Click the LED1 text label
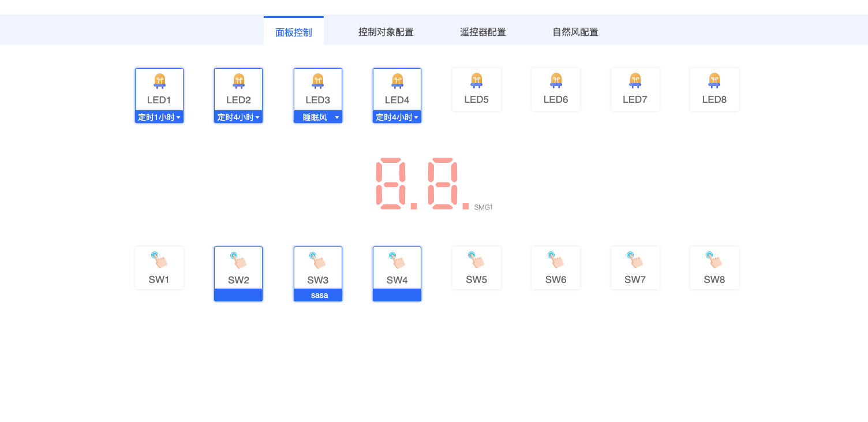The height and width of the screenshot is (422, 868). 159,100
